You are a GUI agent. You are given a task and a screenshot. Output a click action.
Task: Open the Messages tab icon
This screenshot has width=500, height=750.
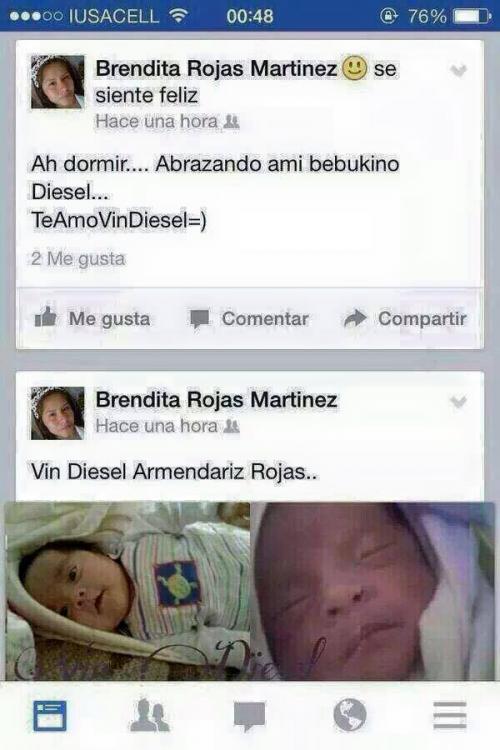[x=249, y=717]
